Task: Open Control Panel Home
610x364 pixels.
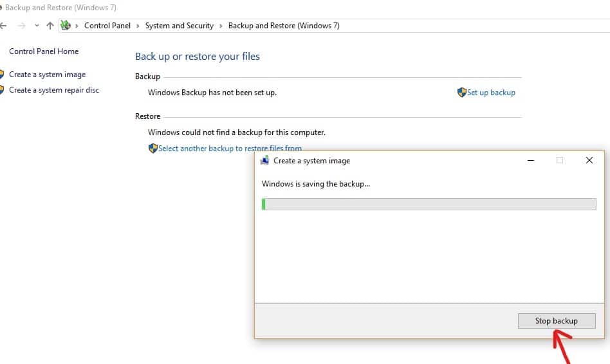Action: pyautogui.click(x=44, y=51)
